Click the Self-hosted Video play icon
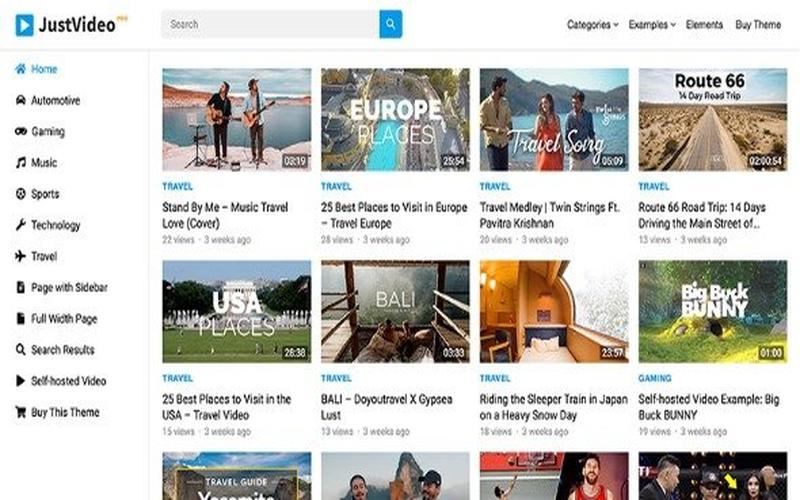 pyautogui.click(x=20, y=381)
